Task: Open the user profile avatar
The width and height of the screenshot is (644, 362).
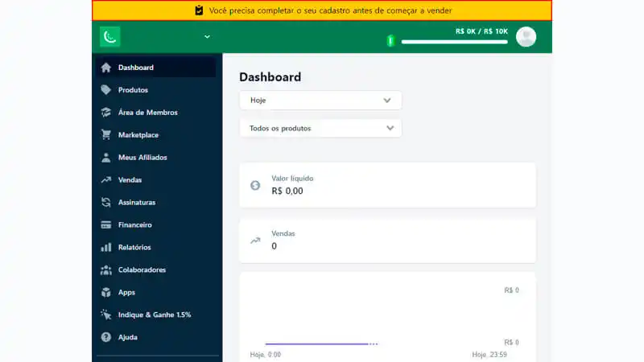Action: (526, 37)
